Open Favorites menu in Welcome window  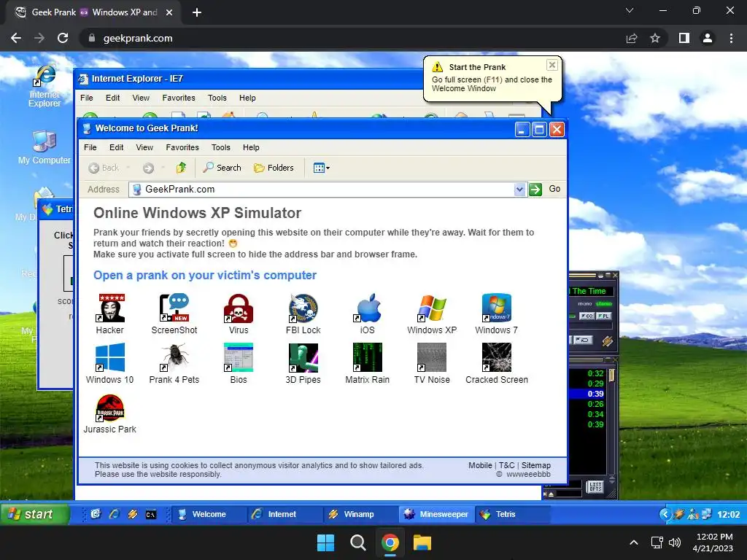[182, 147]
